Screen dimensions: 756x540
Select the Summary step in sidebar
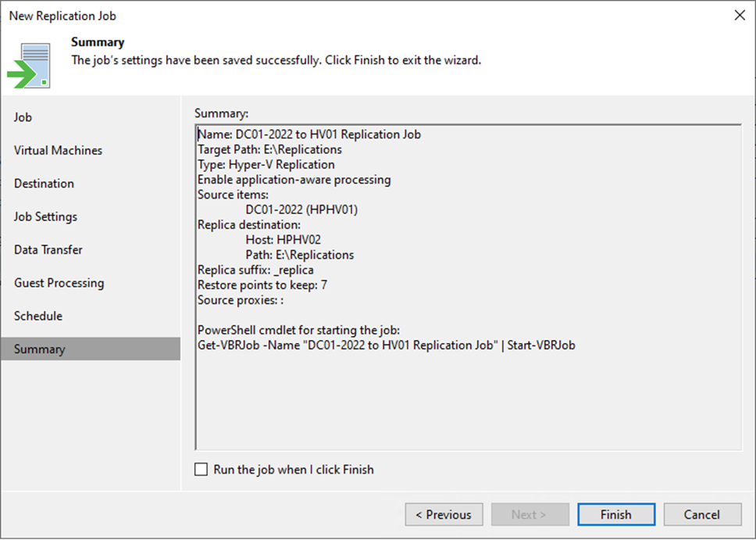40,349
